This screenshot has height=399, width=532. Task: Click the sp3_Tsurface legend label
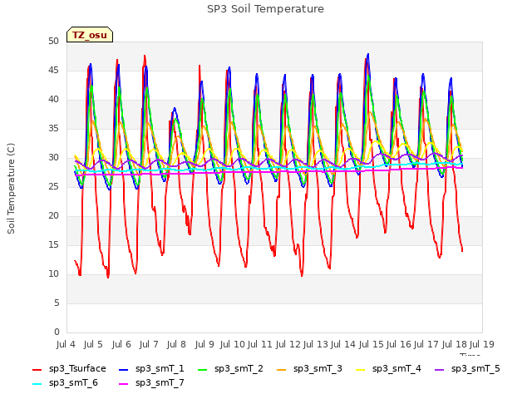(77, 369)
